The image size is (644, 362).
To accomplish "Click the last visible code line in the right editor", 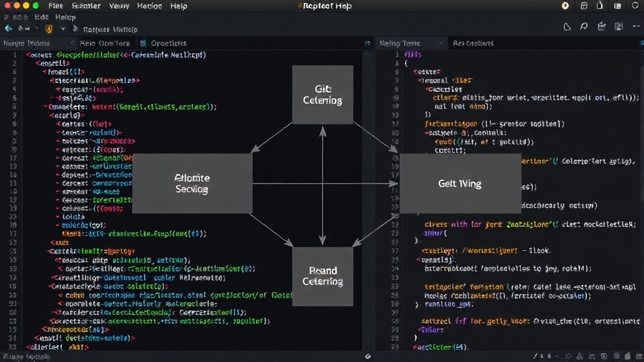I will tap(440, 347).
